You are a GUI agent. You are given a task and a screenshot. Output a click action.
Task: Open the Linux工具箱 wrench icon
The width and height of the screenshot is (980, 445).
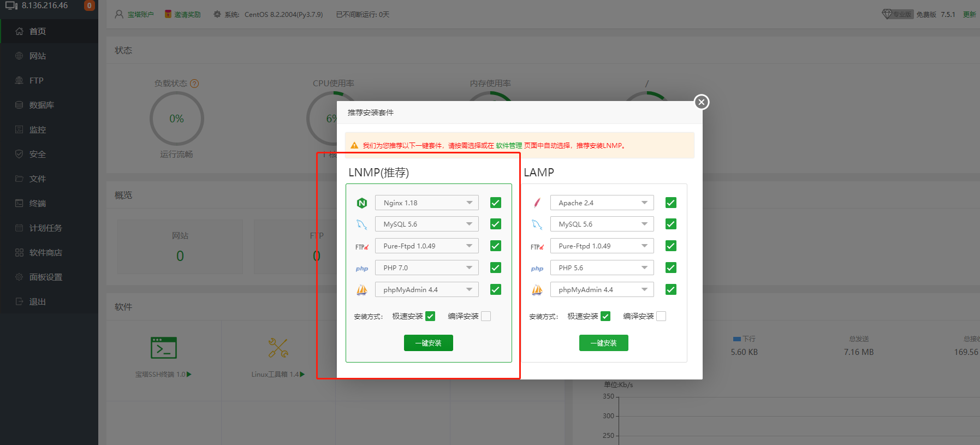click(278, 348)
